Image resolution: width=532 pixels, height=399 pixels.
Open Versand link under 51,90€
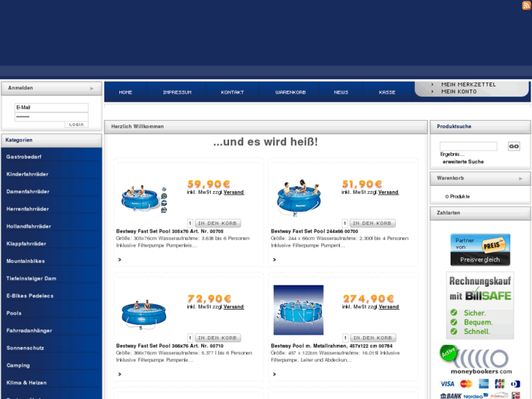(x=388, y=193)
